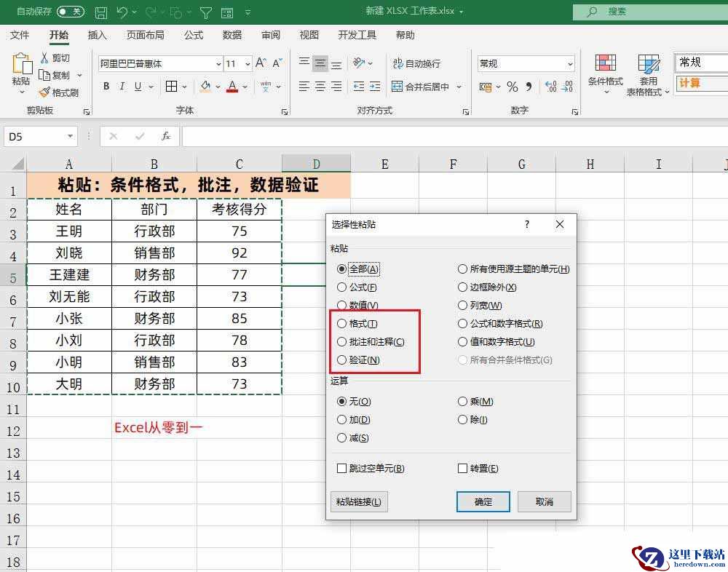Image resolution: width=728 pixels, height=572 pixels.
Task: Decrease indent icon
Action: click(x=358, y=87)
